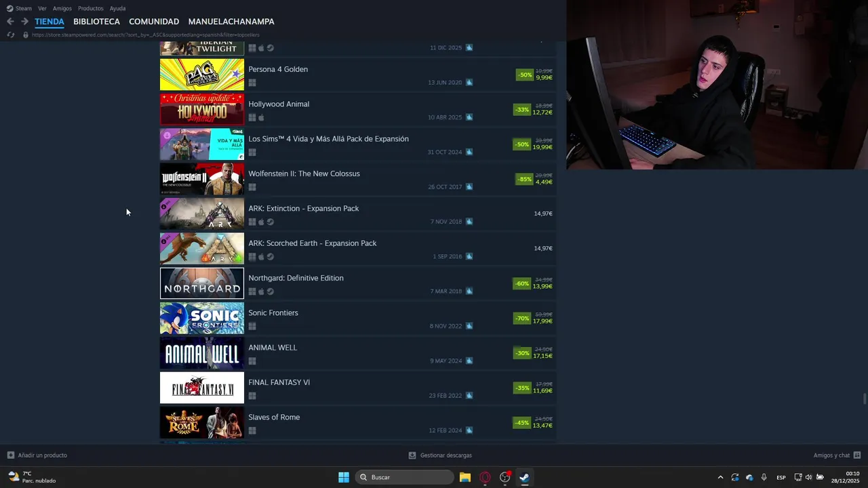Open Amigos y chat
868x488 pixels.
[837, 455]
